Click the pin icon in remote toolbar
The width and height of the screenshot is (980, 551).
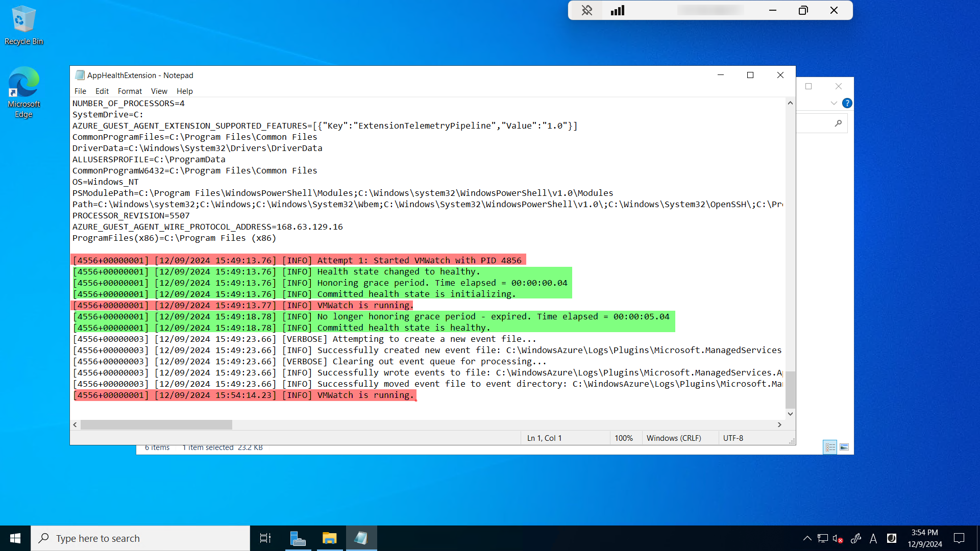click(x=587, y=10)
